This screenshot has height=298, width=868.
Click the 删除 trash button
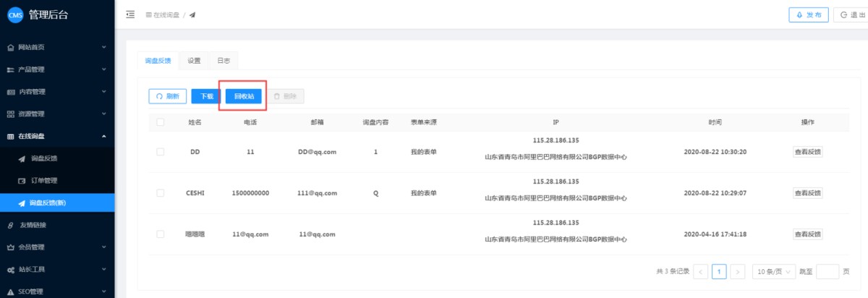pyautogui.click(x=285, y=96)
